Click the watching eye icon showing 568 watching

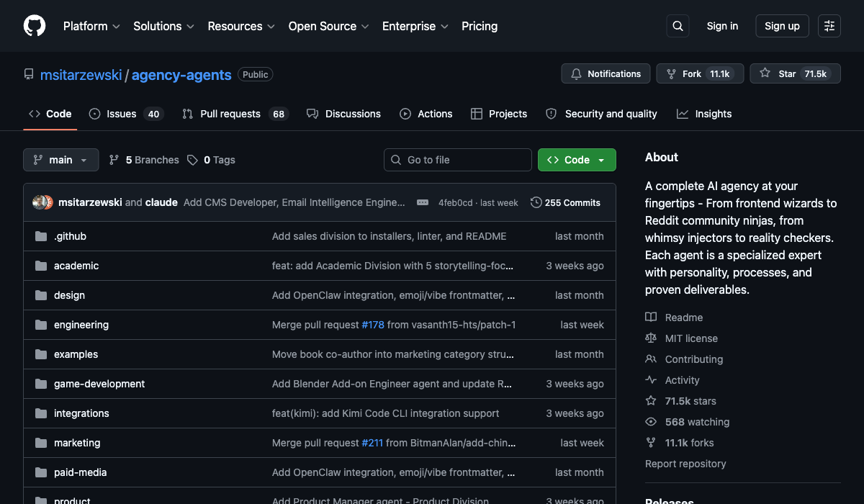point(651,422)
